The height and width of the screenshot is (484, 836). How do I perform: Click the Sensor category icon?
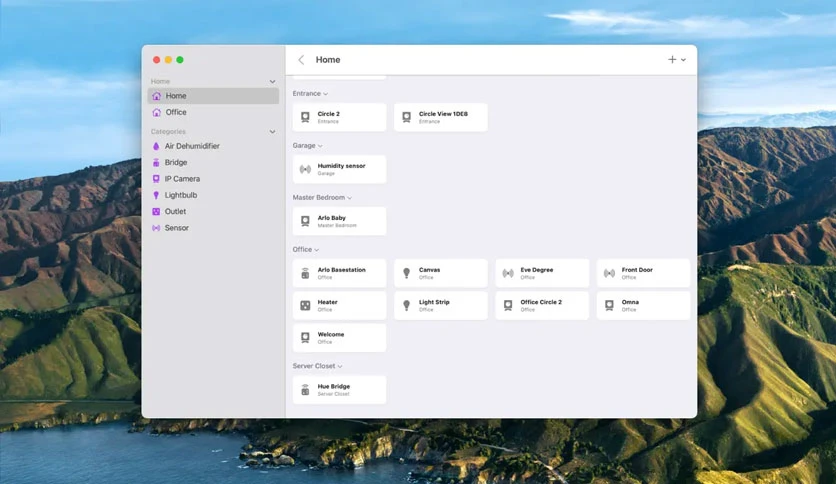(156, 228)
